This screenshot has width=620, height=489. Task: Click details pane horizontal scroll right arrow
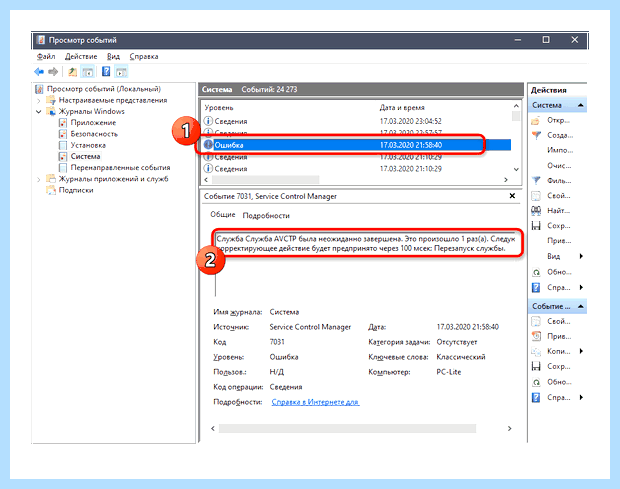tap(510, 429)
